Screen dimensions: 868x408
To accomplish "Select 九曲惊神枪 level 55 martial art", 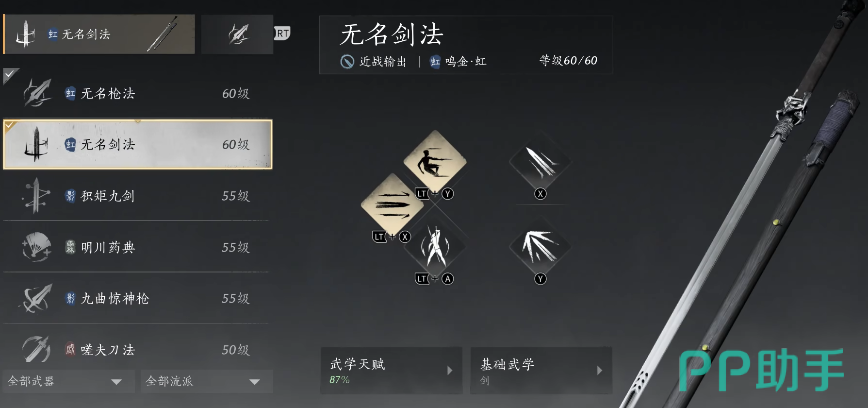I will pos(136,298).
